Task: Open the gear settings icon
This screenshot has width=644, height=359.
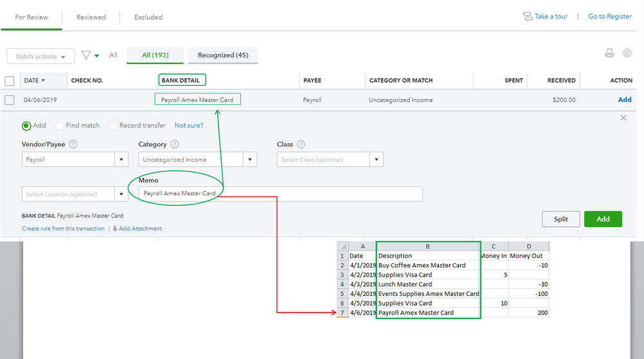Action: click(x=627, y=53)
